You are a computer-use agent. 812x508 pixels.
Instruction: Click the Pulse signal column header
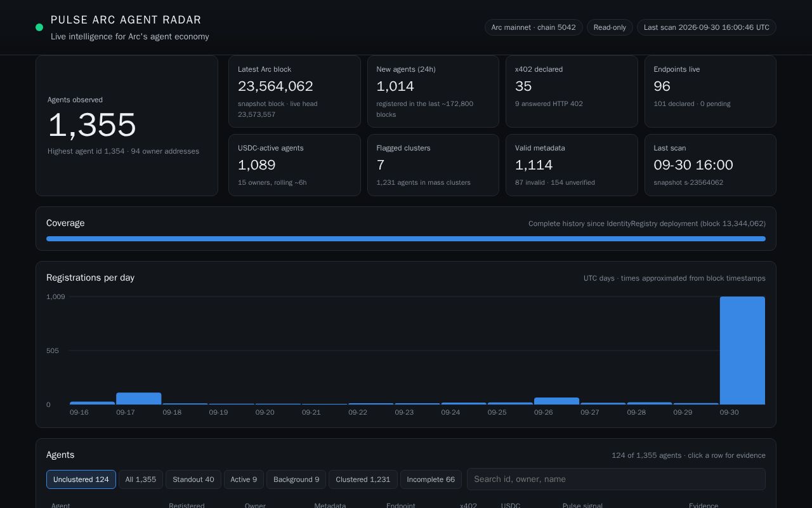click(582, 505)
